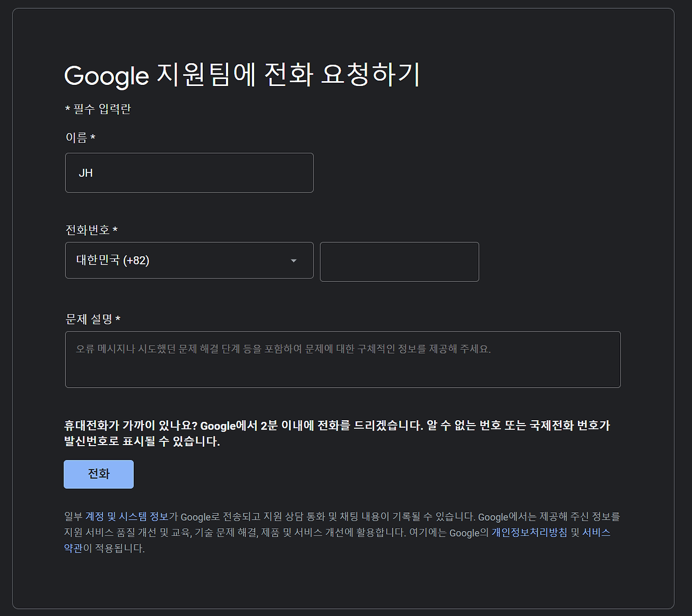Focus the empty phone number input field
The height and width of the screenshot is (616, 692).
click(x=400, y=262)
